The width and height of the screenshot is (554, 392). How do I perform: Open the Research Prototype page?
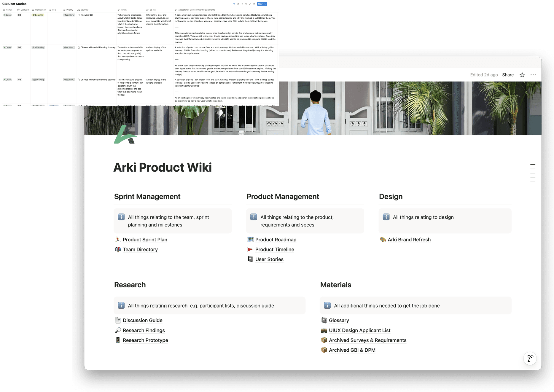145,340
